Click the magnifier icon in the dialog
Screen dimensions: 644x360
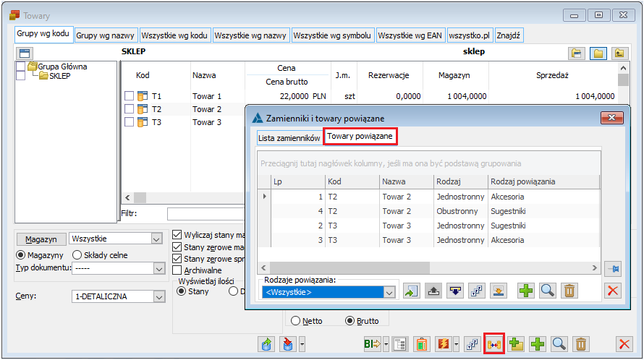point(548,291)
